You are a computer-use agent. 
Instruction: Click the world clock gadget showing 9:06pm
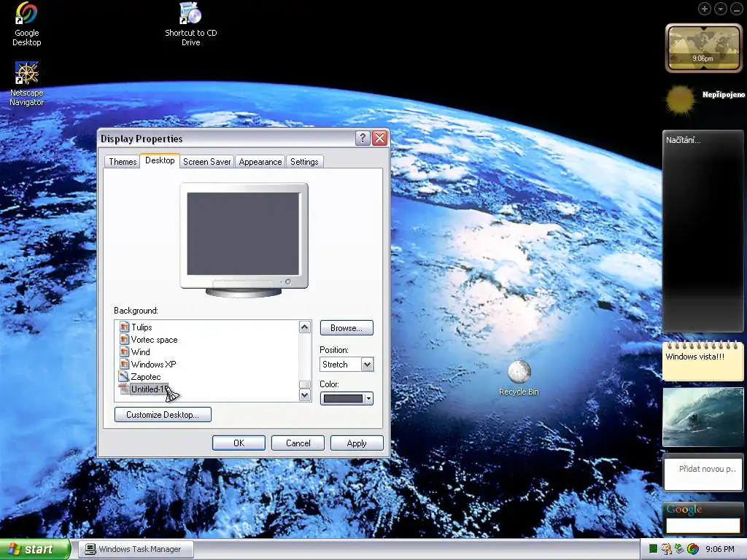tap(703, 48)
